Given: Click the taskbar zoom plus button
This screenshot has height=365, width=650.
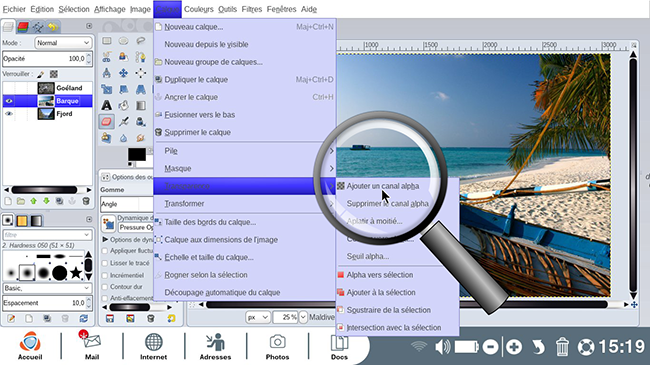Looking at the screenshot, I should (514, 347).
